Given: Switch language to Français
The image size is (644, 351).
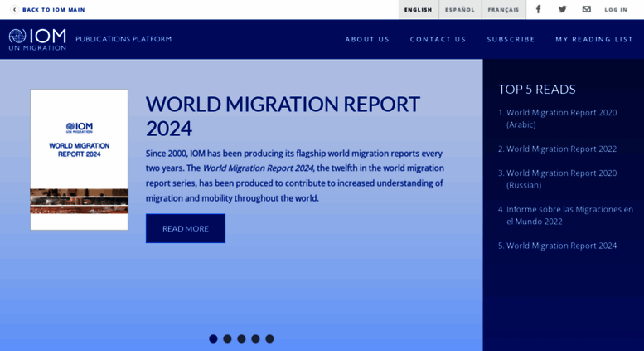Looking at the screenshot, I should (504, 9).
